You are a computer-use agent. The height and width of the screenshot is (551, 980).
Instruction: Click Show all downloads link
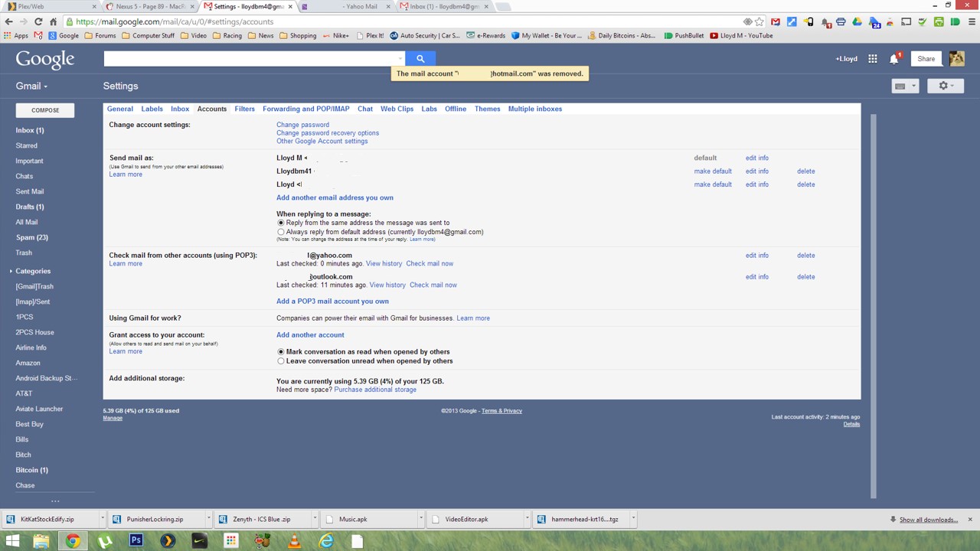point(929,520)
